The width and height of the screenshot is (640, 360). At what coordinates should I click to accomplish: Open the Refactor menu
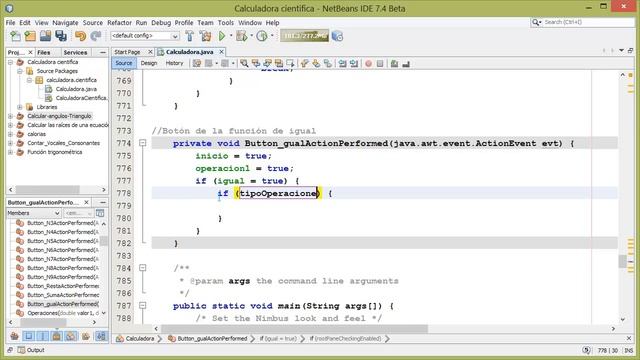click(119, 22)
